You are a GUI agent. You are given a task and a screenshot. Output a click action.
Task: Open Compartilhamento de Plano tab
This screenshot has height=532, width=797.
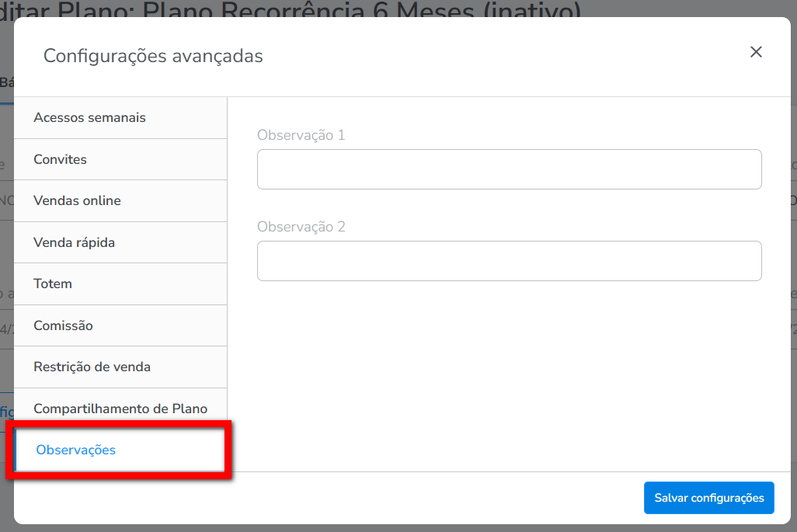120,409
